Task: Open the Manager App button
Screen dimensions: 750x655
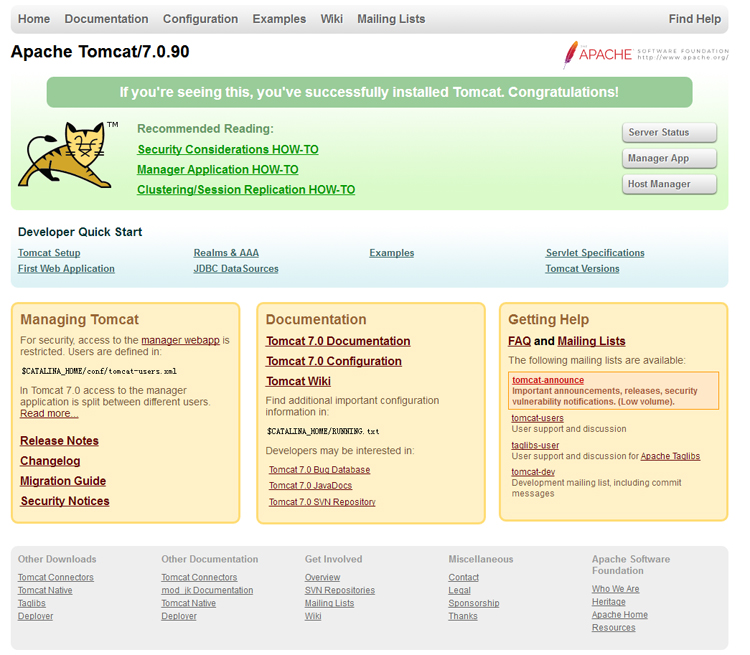Action: coord(669,158)
